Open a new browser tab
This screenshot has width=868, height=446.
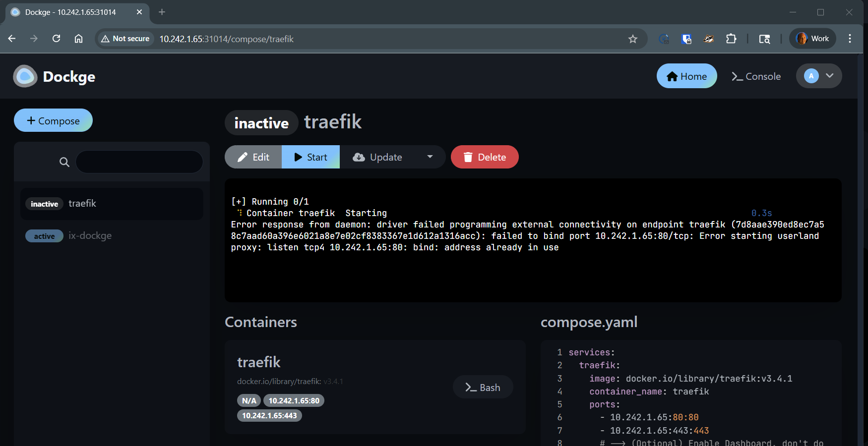[162, 12]
